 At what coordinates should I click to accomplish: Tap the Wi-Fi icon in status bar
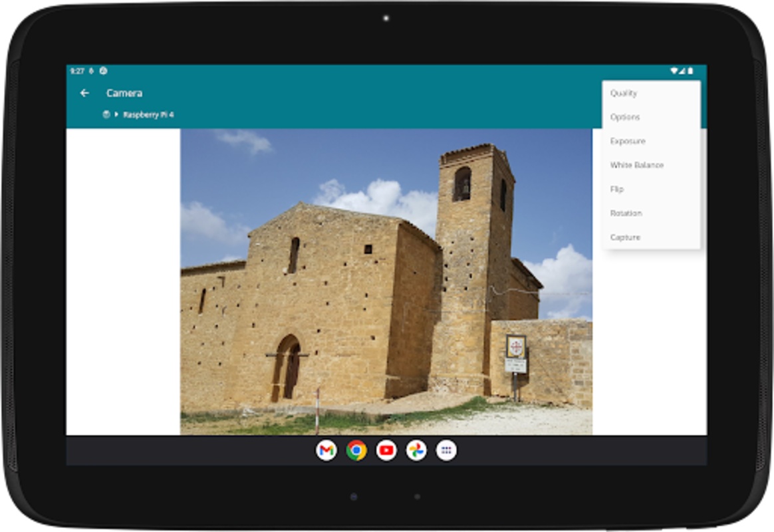[x=674, y=70]
